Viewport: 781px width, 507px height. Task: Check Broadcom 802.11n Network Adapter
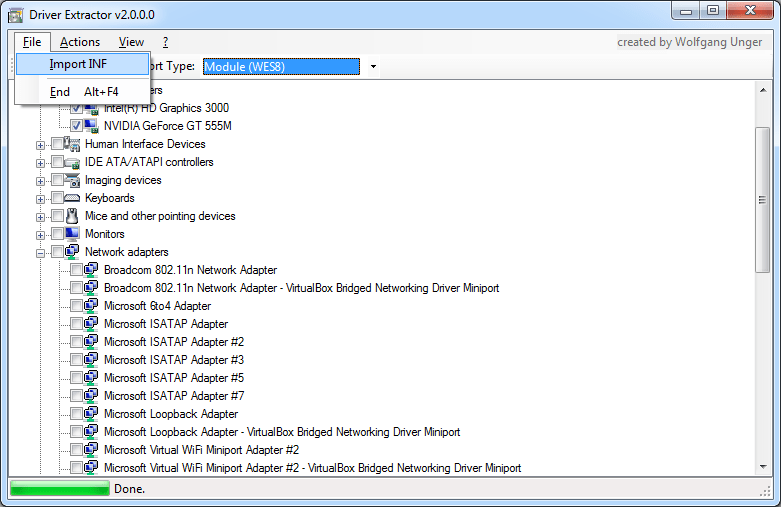[76, 270]
